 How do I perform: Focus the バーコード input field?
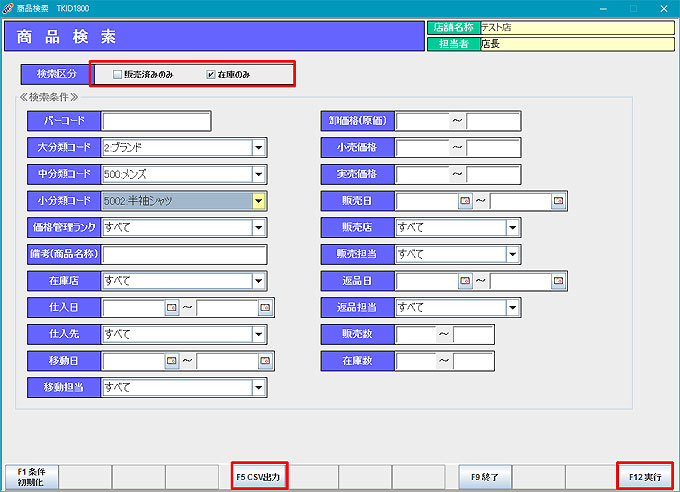tap(156, 121)
